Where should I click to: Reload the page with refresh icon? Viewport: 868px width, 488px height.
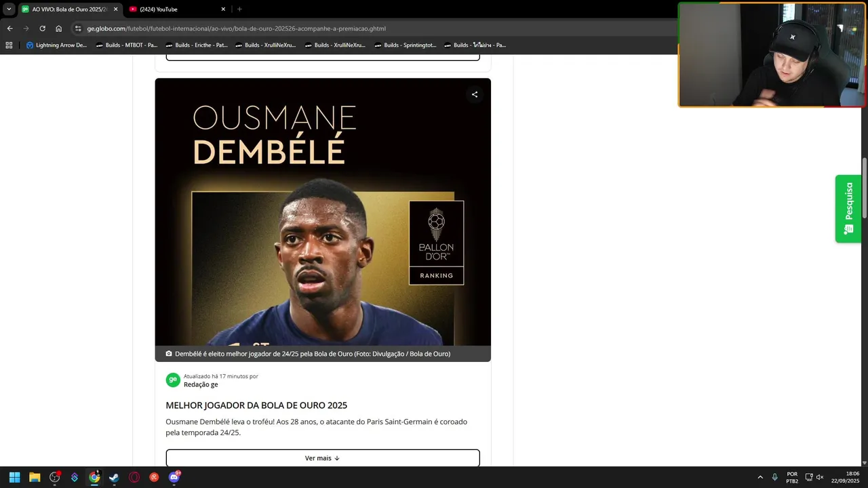point(42,28)
